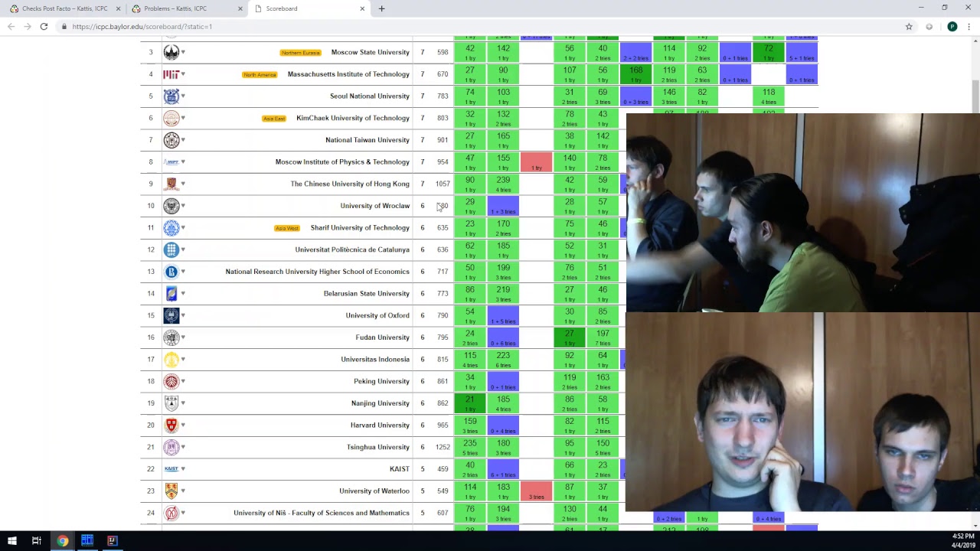Image resolution: width=980 pixels, height=551 pixels.
Task: Switch to Checks Post Facto tab
Action: pyautogui.click(x=64, y=8)
